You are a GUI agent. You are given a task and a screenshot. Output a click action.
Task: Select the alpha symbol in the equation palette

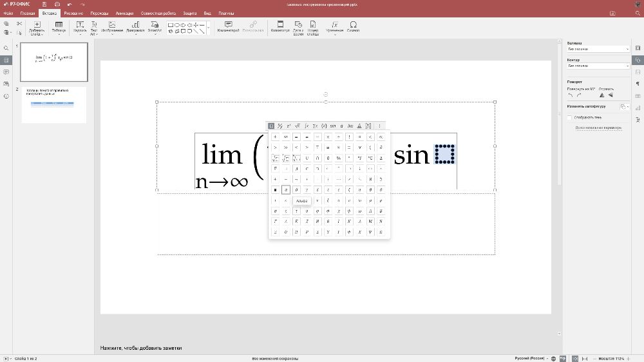tap(286, 190)
